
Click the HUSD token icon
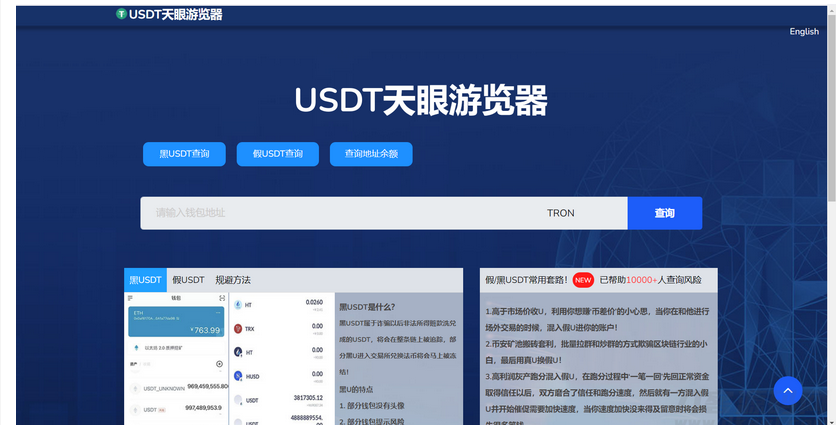coord(238,376)
